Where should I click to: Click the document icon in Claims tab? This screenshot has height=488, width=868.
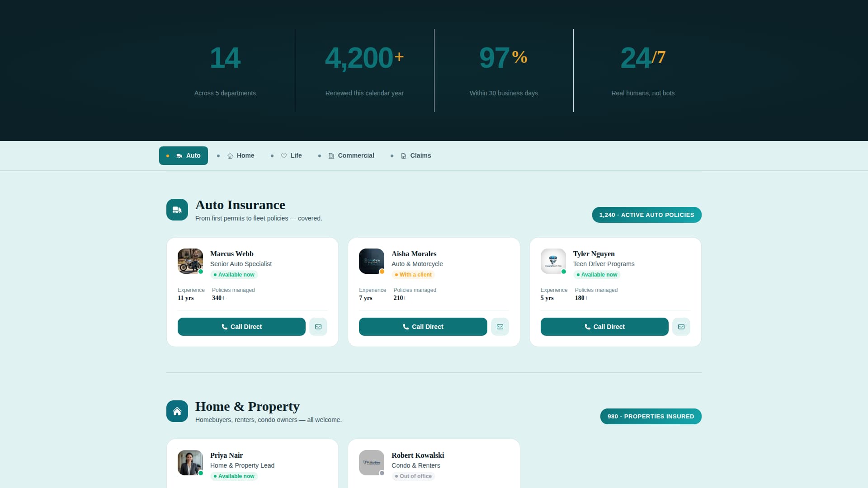pyautogui.click(x=404, y=156)
